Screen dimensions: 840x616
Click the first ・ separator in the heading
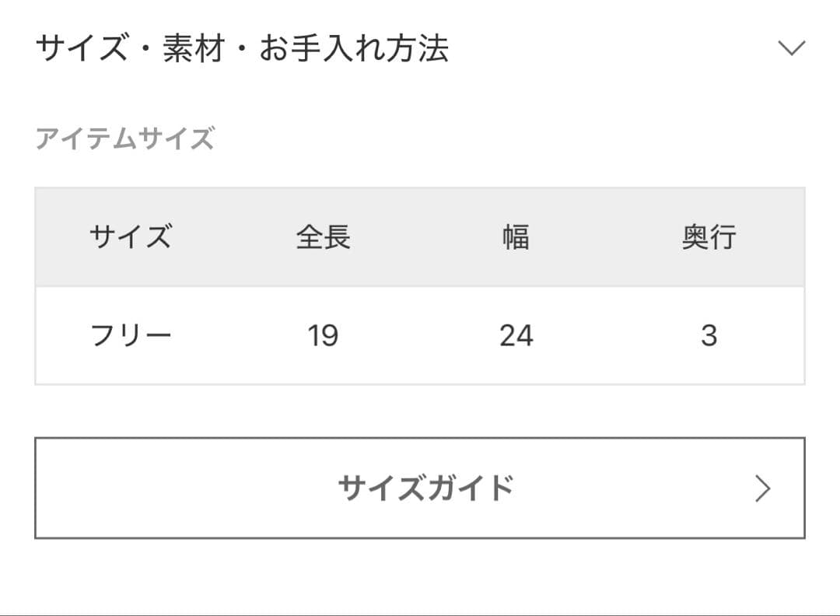(145, 48)
